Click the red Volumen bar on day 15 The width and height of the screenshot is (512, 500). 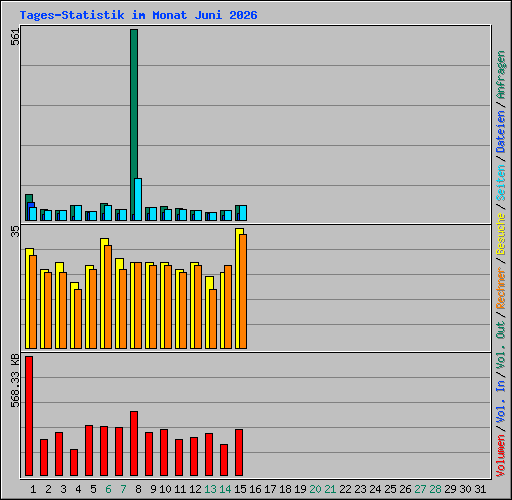click(x=239, y=452)
